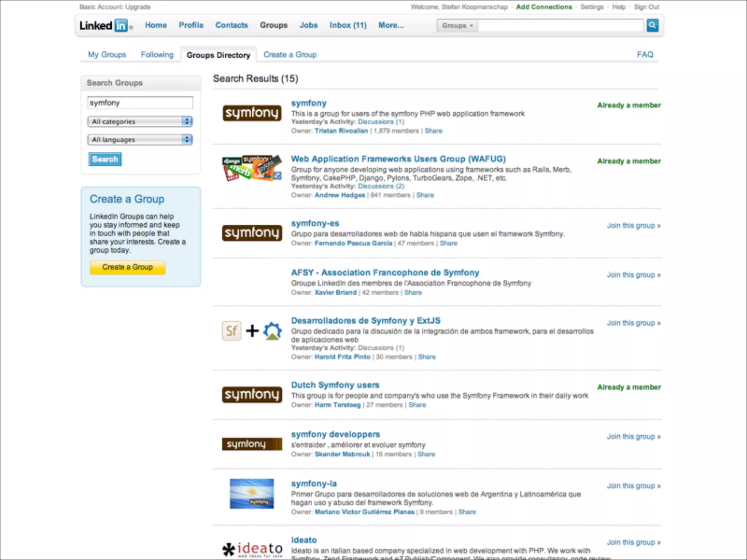
Task: Click the yellow Create a Group button
Action: 127,267
